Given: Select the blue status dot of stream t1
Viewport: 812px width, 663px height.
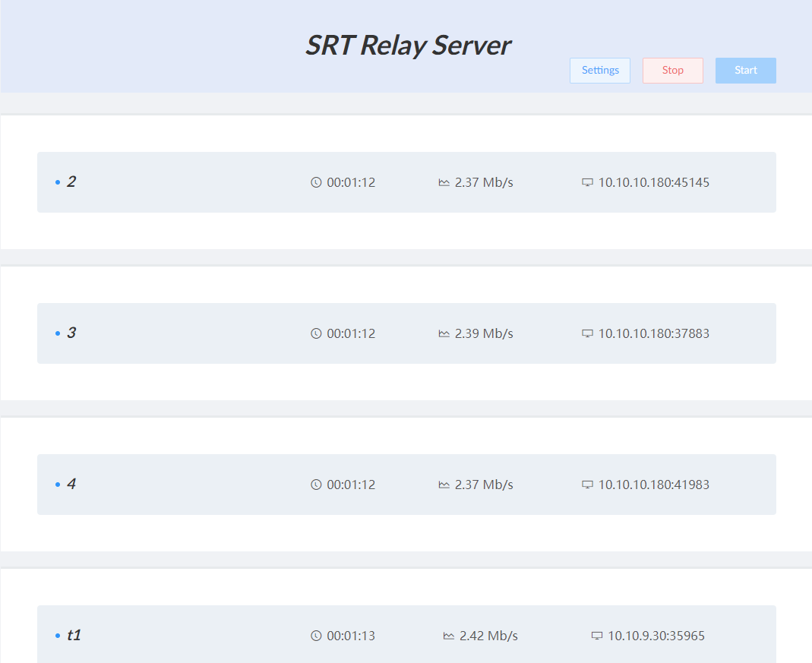Looking at the screenshot, I should click(x=58, y=636).
